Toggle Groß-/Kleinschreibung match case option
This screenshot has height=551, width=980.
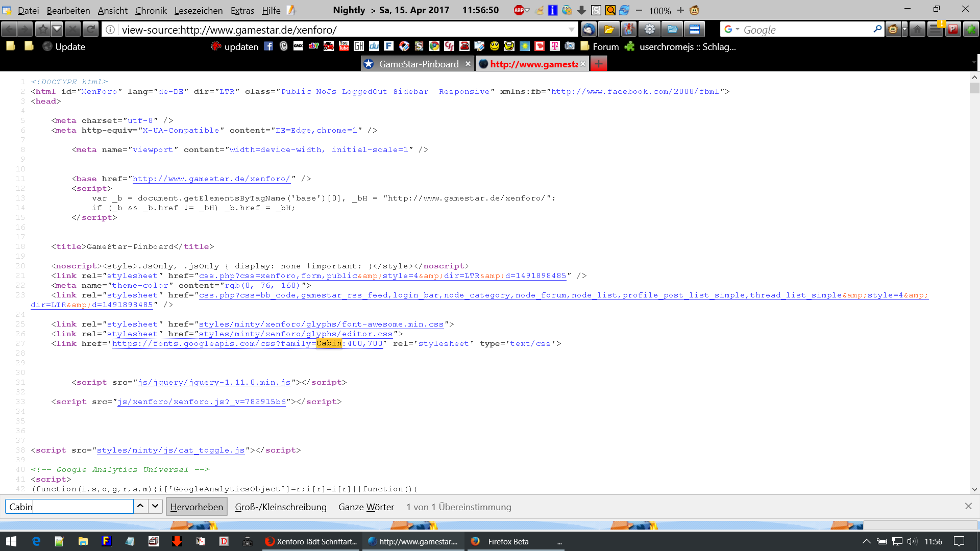[x=281, y=507]
